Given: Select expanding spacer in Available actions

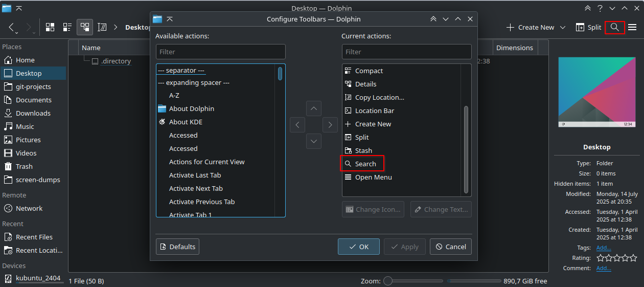Looking at the screenshot, I should (x=216, y=82).
